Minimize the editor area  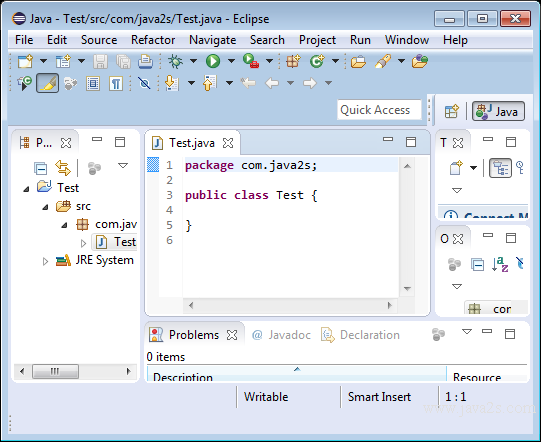coord(388,139)
